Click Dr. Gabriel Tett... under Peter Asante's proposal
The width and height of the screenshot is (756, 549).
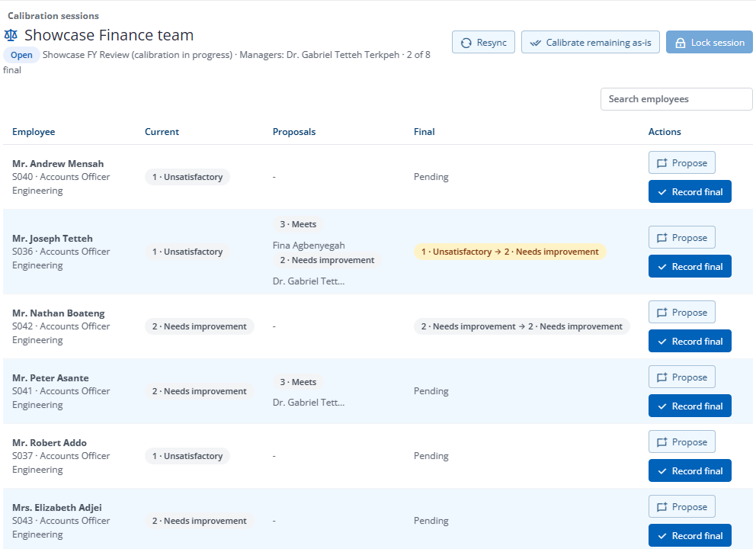coord(309,403)
